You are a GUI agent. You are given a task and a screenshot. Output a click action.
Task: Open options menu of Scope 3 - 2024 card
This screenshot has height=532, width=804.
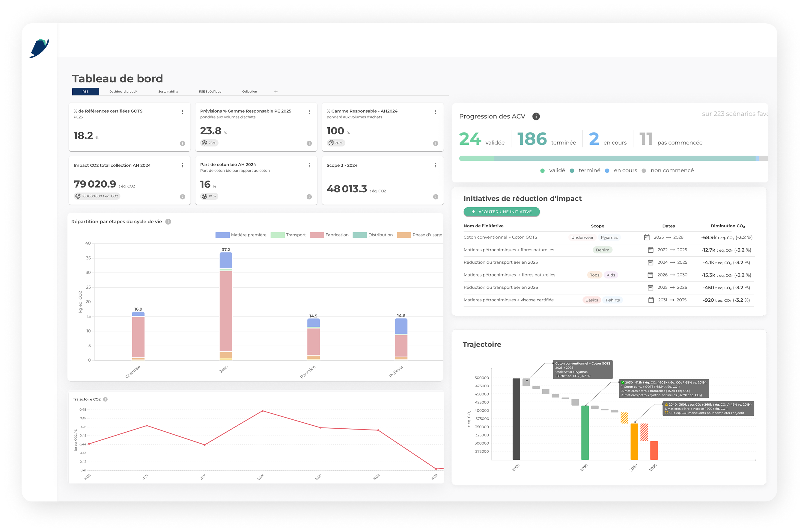click(436, 166)
